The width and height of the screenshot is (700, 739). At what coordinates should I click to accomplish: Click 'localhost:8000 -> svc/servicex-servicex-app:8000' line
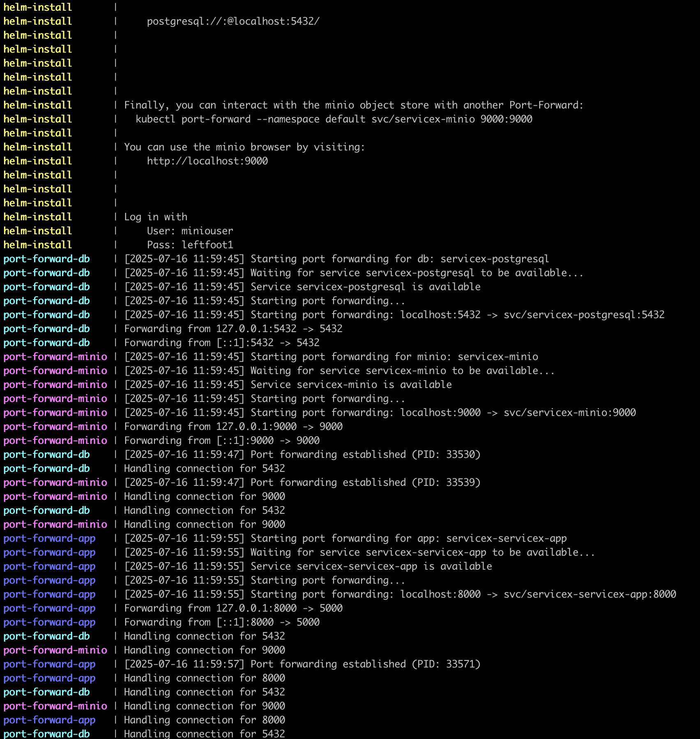click(x=400, y=594)
